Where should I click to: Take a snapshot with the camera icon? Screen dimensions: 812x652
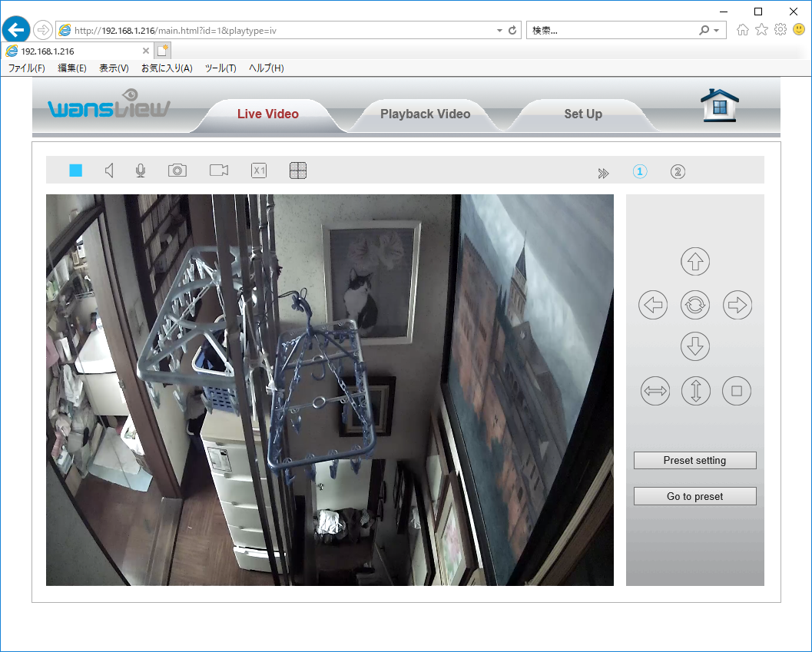tap(177, 170)
